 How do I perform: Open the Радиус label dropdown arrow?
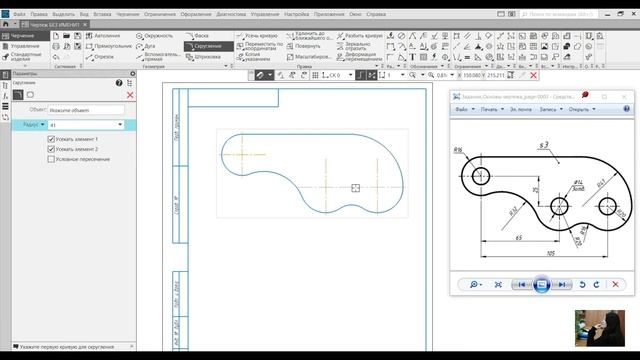coord(42,124)
